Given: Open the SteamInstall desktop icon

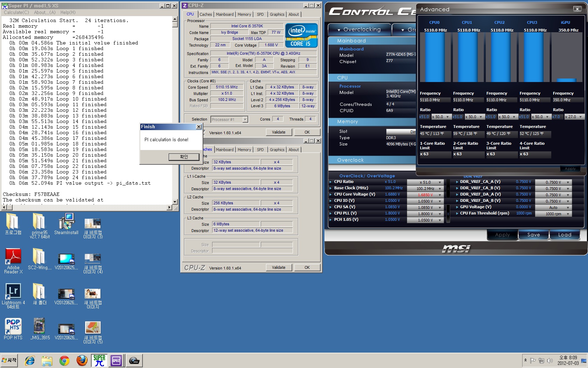Looking at the screenshot, I should pos(66,224).
